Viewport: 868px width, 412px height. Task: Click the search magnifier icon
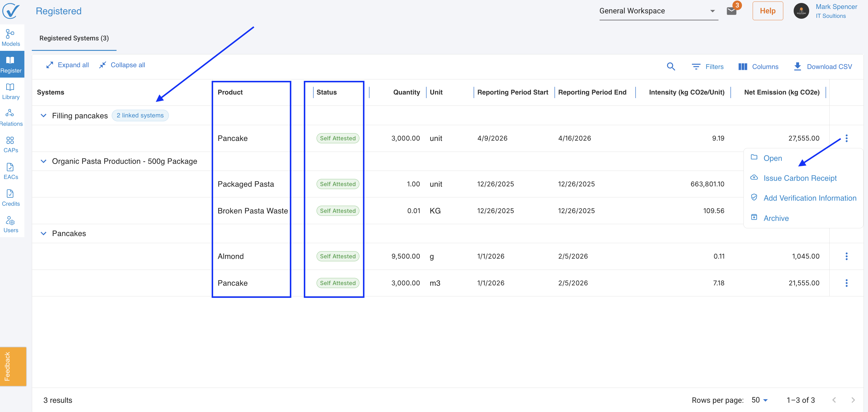point(671,67)
